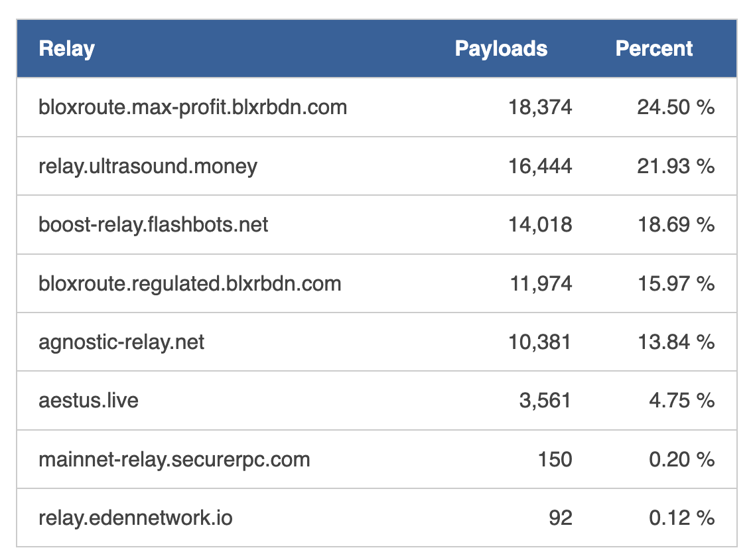Select bloxroute.regulated.blxrbdn.com relay entry
755x560 pixels.
(x=190, y=283)
